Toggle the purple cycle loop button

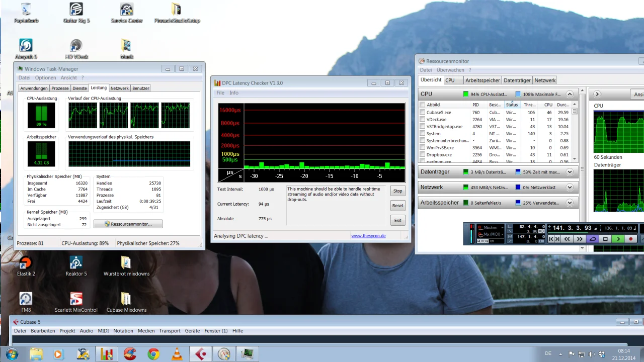coord(593,239)
